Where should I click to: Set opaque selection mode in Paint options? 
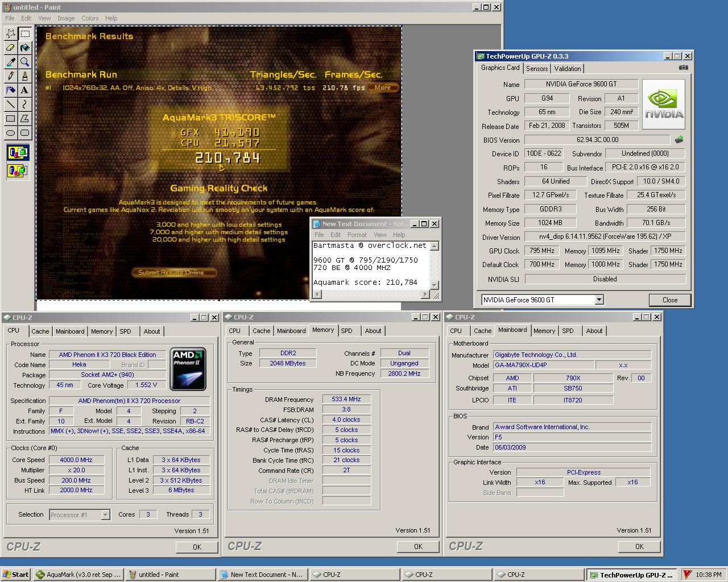coord(18,152)
